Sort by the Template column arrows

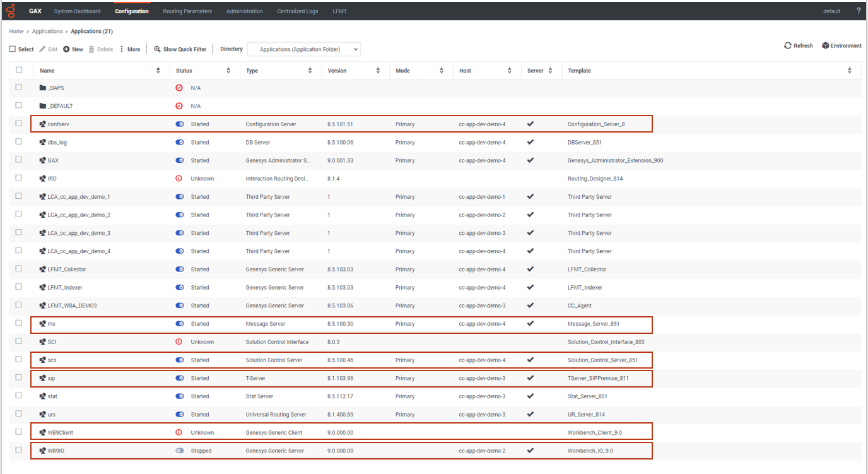coord(850,71)
